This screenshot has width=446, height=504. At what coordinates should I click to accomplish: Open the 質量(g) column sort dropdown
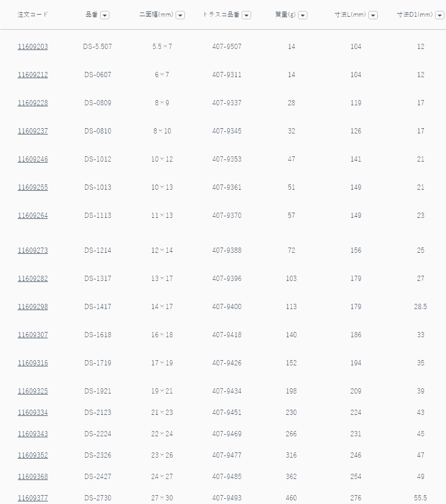coord(303,15)
